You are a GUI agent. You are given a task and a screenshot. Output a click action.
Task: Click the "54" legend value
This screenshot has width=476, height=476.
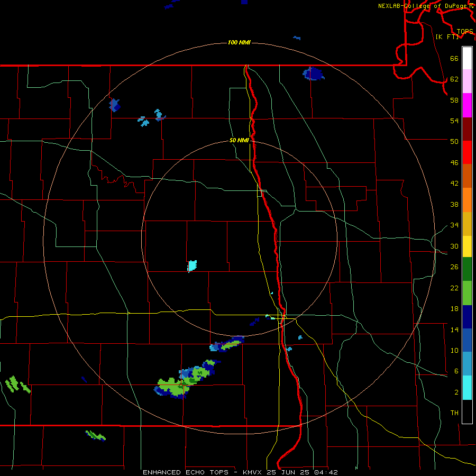(x=454, y=121)
